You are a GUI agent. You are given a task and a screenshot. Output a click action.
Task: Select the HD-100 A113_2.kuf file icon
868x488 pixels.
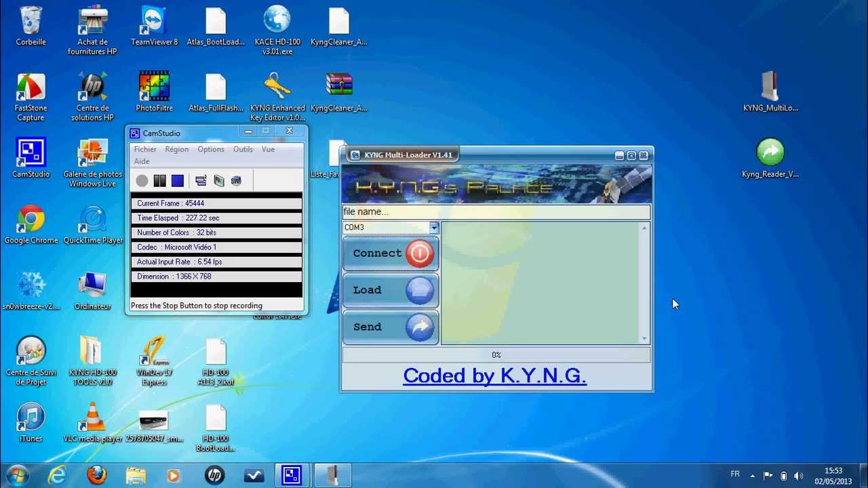coord(216,362)
